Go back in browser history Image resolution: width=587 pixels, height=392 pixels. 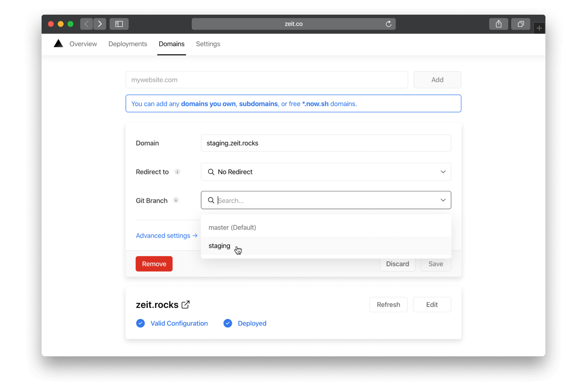(87, 24)
